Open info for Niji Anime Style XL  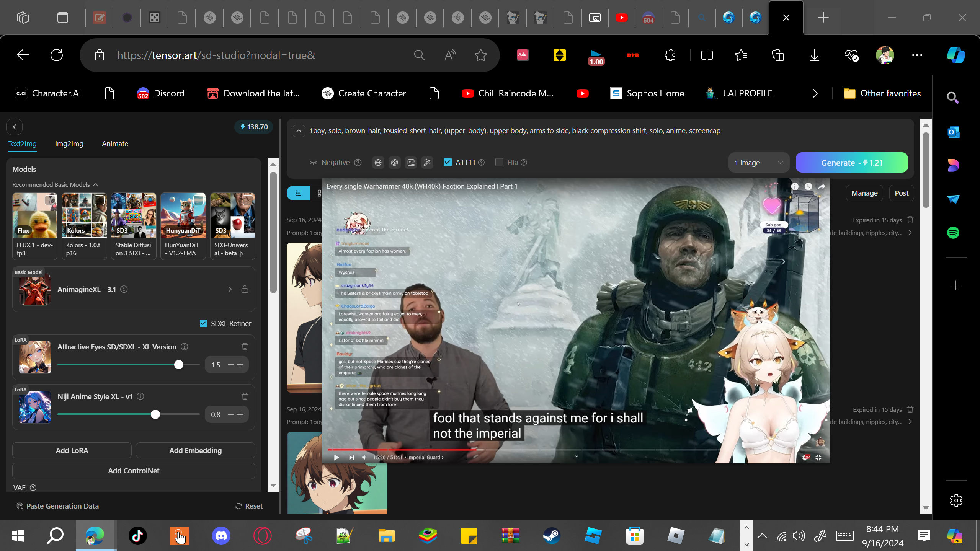140,396
